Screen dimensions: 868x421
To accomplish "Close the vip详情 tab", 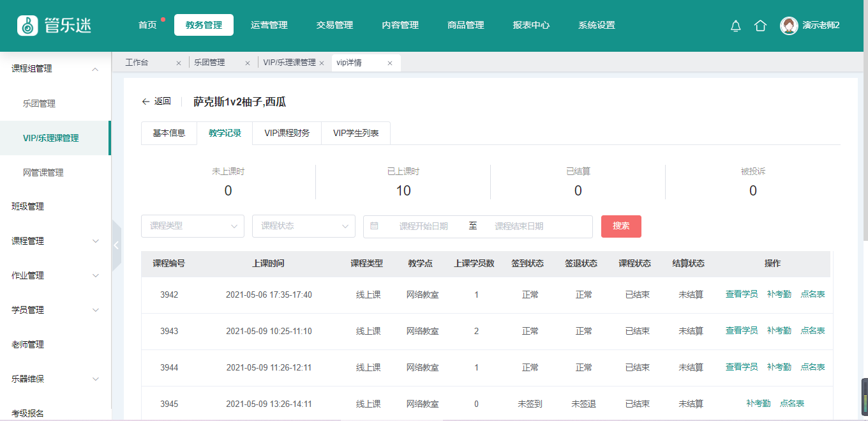I will click(390, 63).
